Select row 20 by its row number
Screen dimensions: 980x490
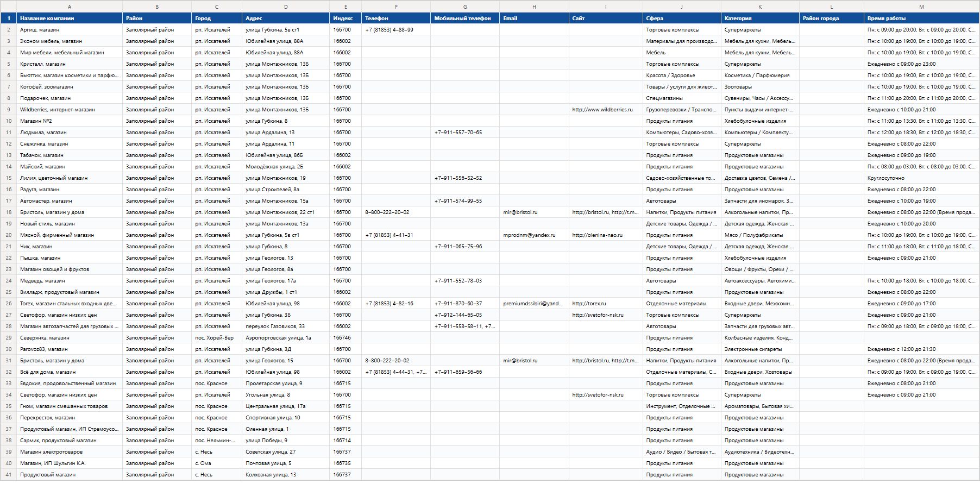pos(8,235)
